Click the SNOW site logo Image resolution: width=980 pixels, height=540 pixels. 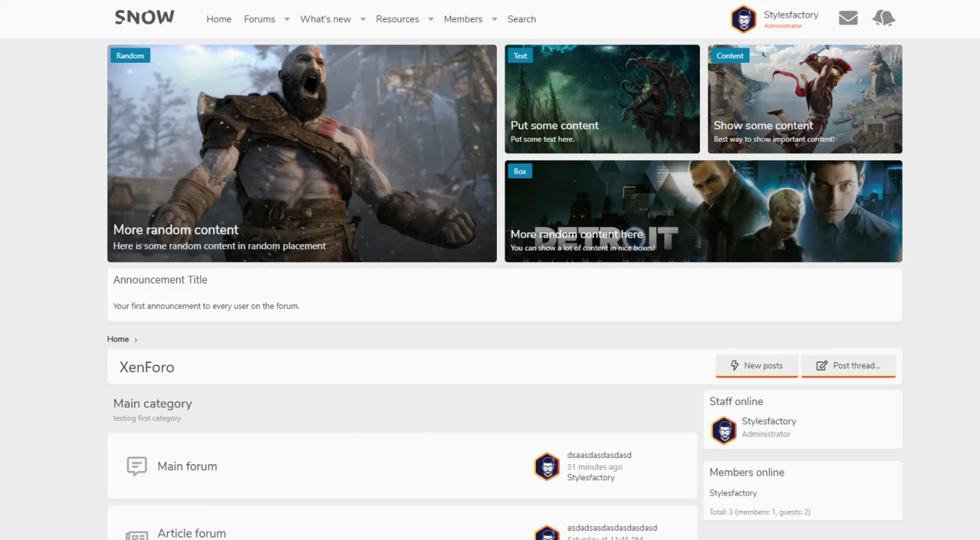[145, 18]
